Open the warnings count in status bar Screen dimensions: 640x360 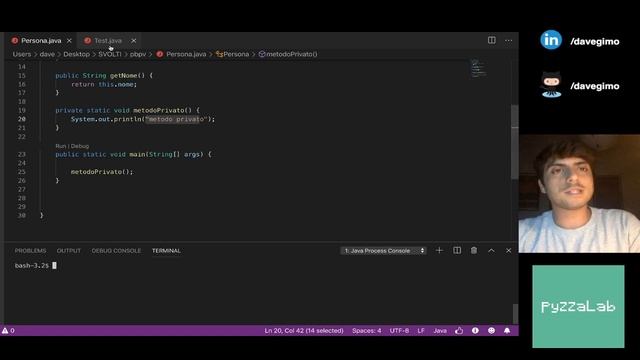(x=8, y=331)
